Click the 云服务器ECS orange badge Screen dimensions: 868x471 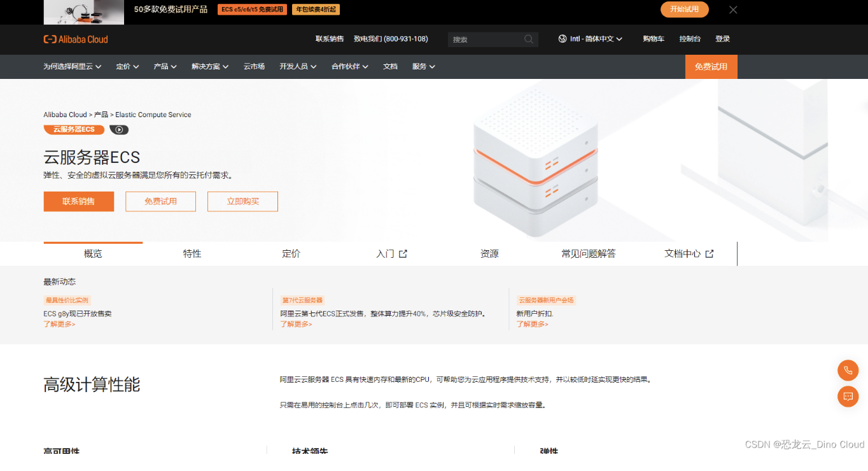[x=74, y=129]
